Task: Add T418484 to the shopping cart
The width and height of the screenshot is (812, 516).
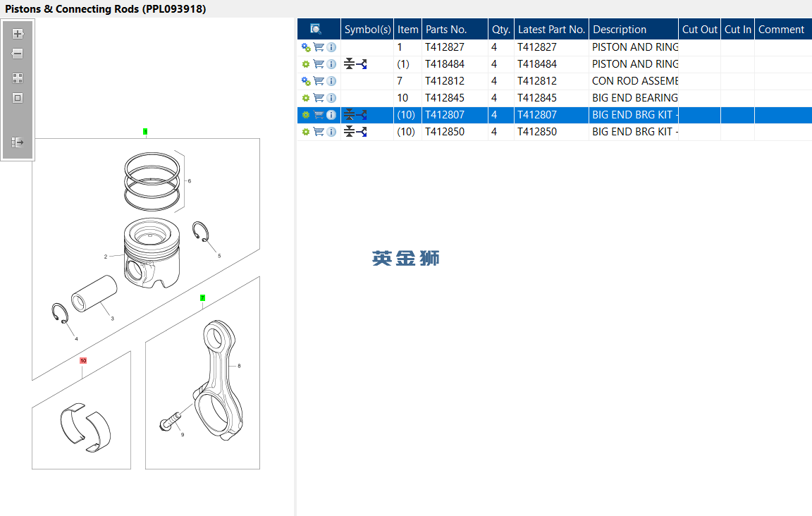Action: click(x=319, y=64)
